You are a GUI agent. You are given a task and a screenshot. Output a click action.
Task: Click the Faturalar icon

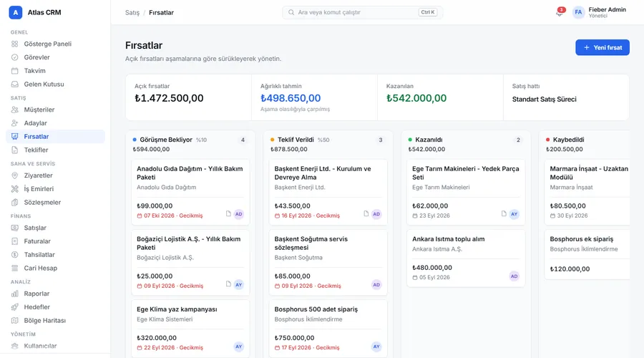pyautogui.click(x=15, y=241)
